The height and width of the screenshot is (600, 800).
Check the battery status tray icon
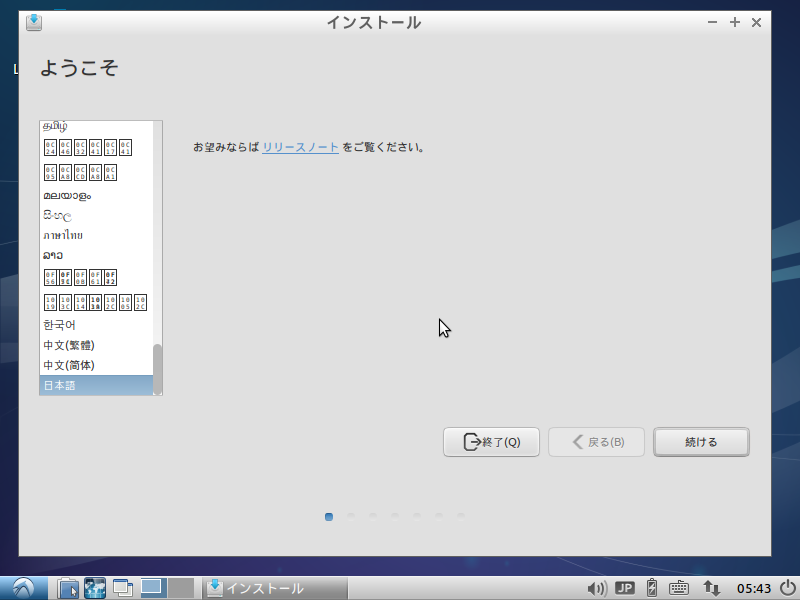click(x=651, y=588)
